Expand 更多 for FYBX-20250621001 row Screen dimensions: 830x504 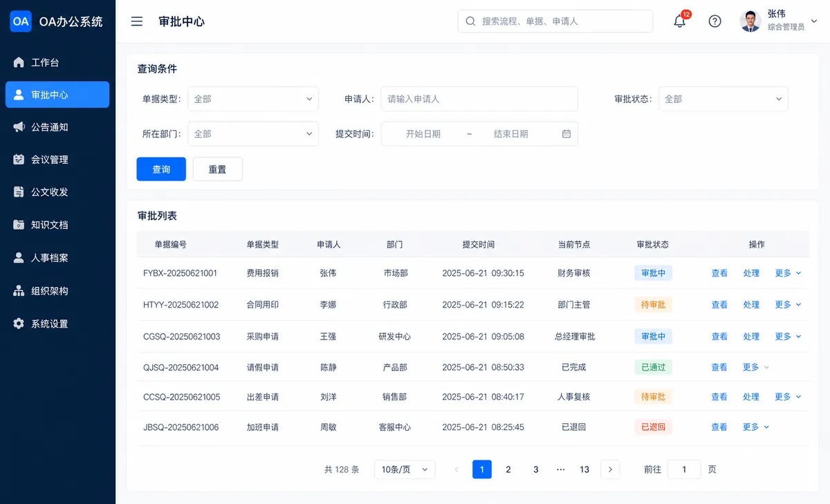pos(788,273)
